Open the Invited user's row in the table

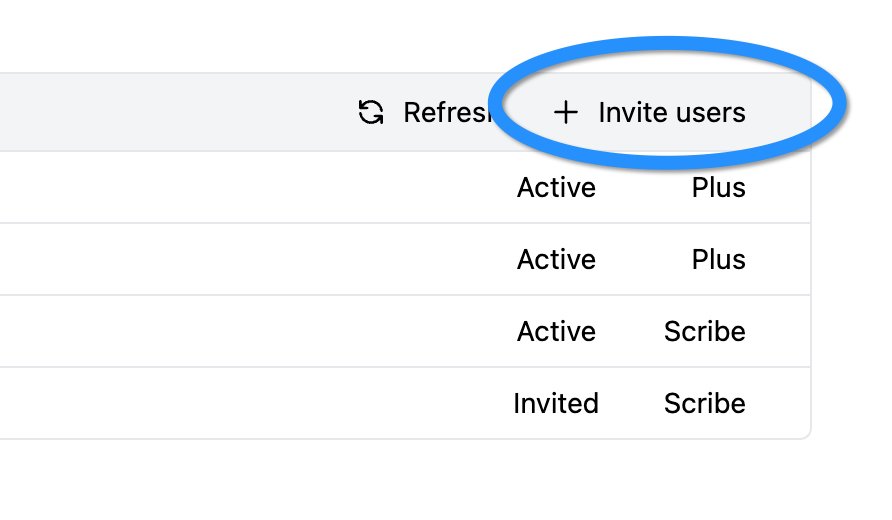coord(250,404)
